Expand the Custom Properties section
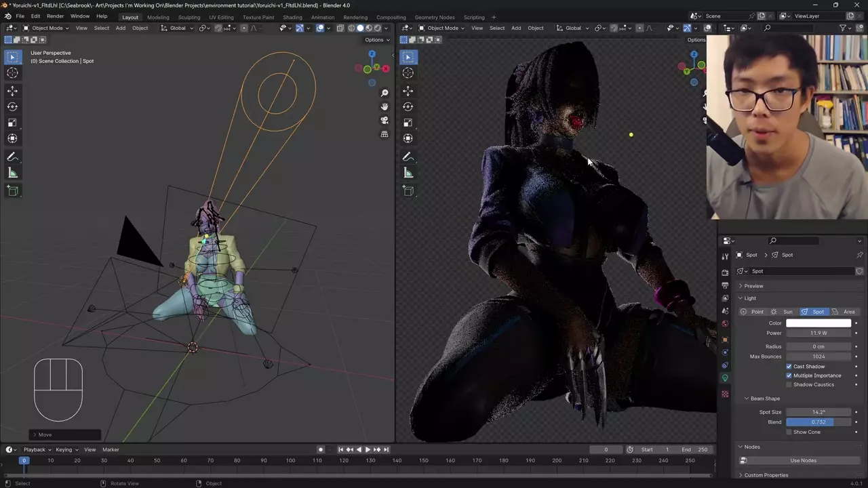 pyautogui.click(x=766, y=475)
